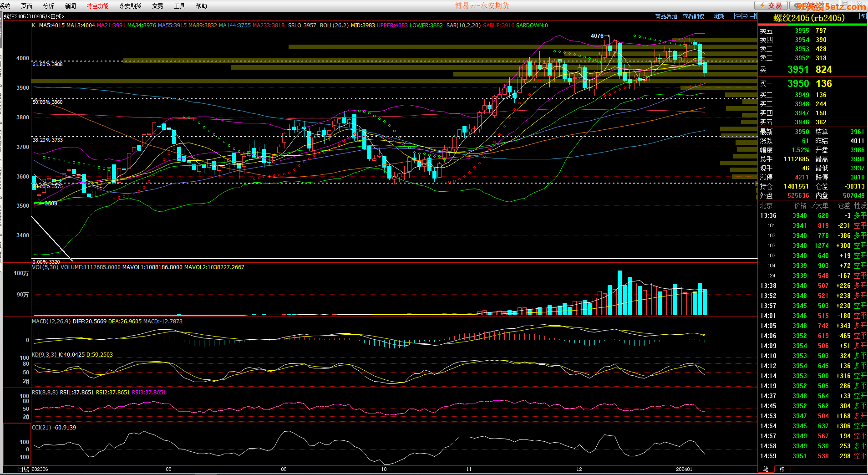Click the left arrow navigation icon
Viewport: 868px width, 475px height.
738,16
